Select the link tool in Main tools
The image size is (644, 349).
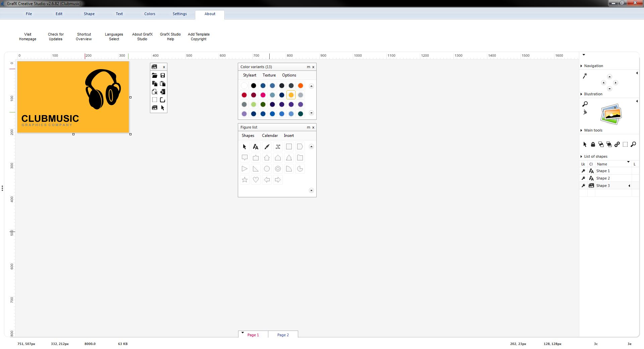[617, 144]
